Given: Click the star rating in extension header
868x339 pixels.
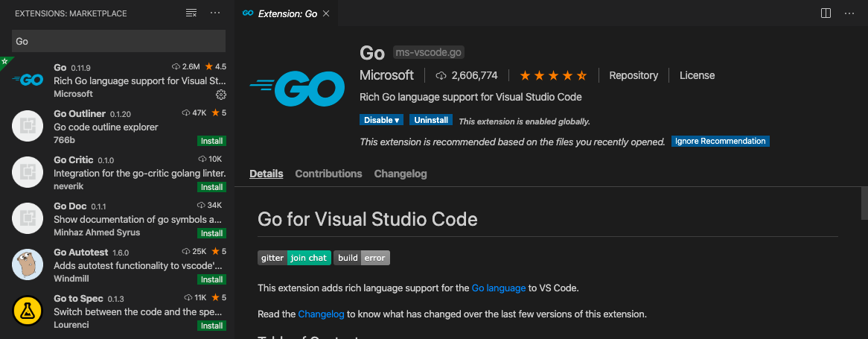Looking at the screenshot, I should [x=553, y=75].
